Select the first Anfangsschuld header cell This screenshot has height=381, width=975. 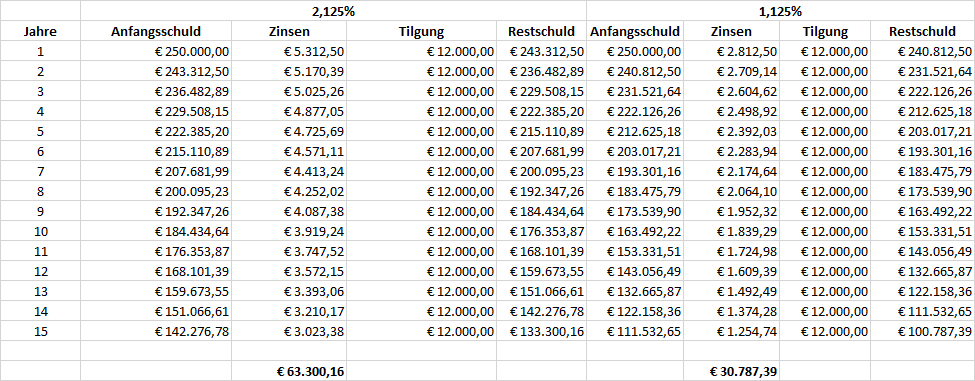click(156, 31)
